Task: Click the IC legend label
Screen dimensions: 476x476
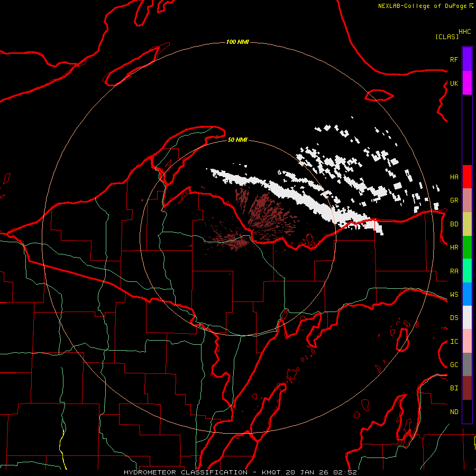Action: point(454,342)
